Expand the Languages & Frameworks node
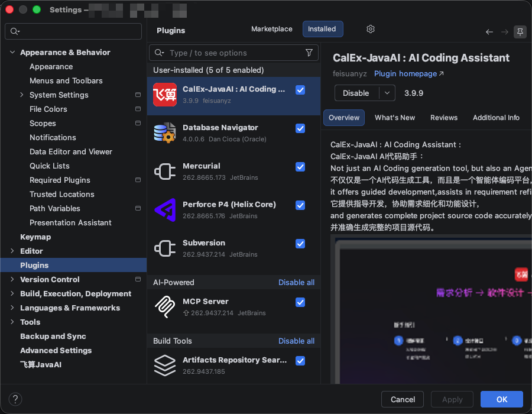The height and width of the screenshot is (414, 532). [12, 308]
